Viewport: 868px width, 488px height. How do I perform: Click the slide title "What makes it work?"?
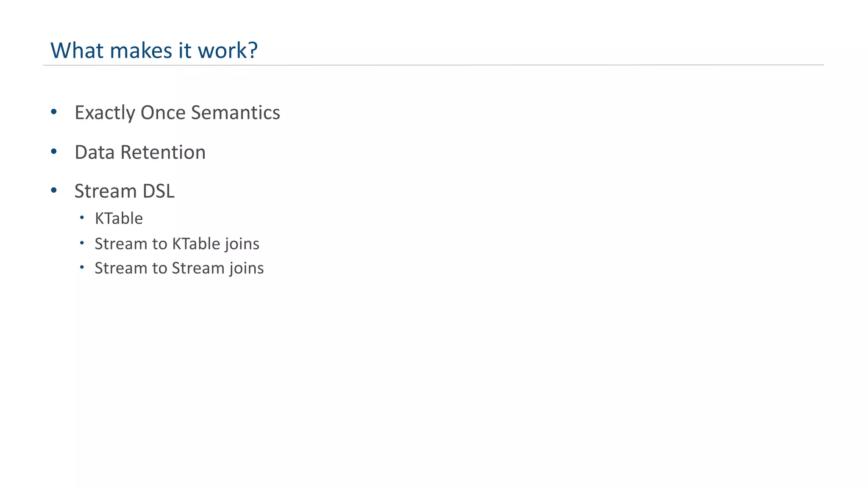pyautogui.click(x=154, y=50)
